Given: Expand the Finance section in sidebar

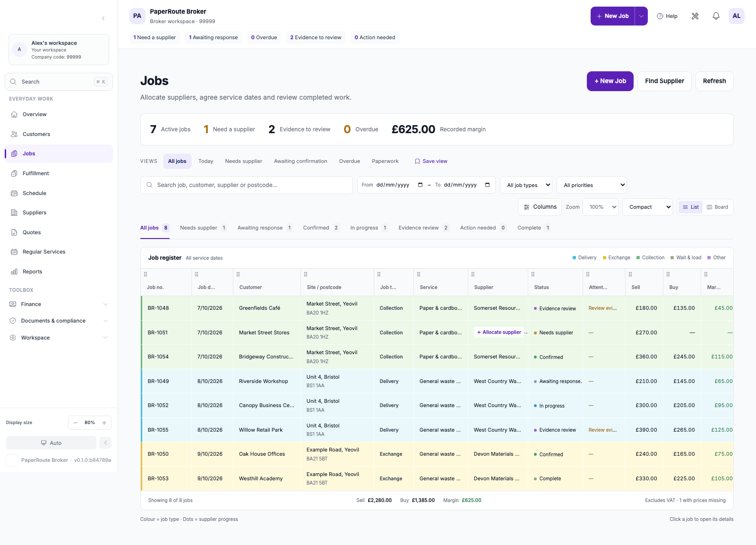Looking at the screenshot, I should click(59, 304).
